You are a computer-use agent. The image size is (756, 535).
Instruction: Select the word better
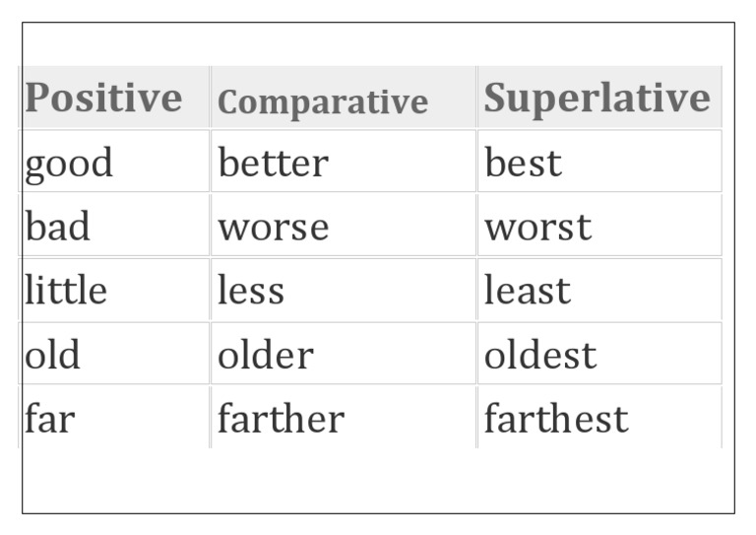(x=273, y=164)
